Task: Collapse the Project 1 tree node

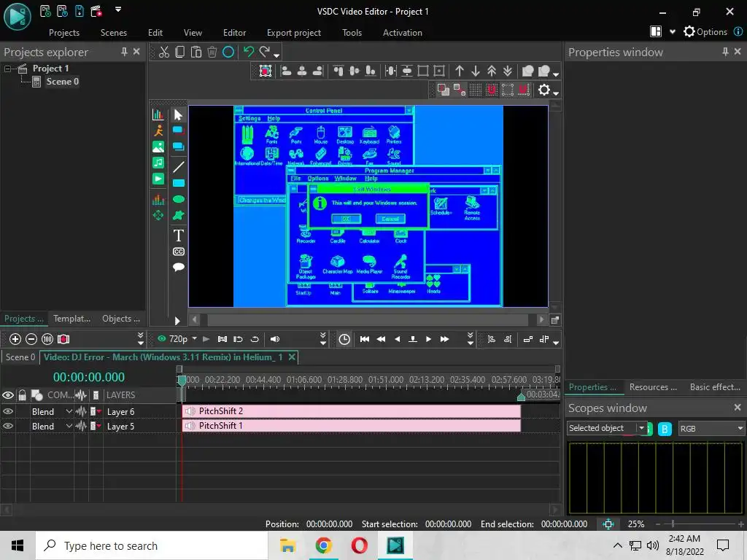Action: (7, 69)
